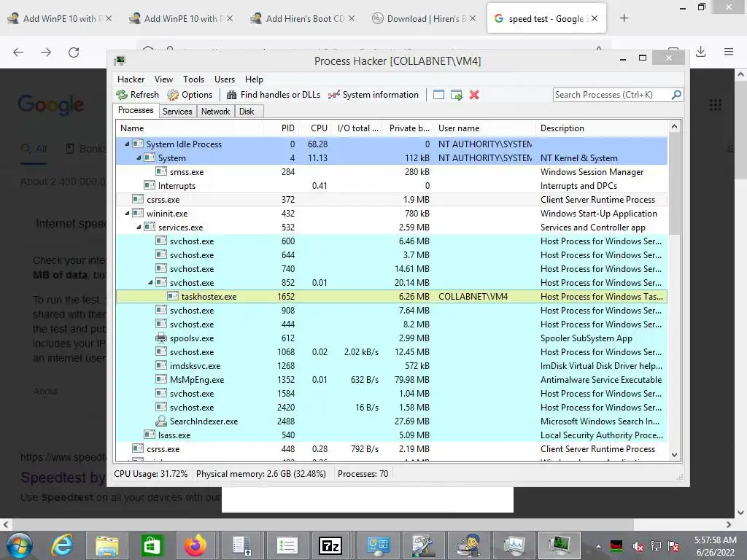747x560 pixels.
Task: Open System information window
Action: pos(373,95)
